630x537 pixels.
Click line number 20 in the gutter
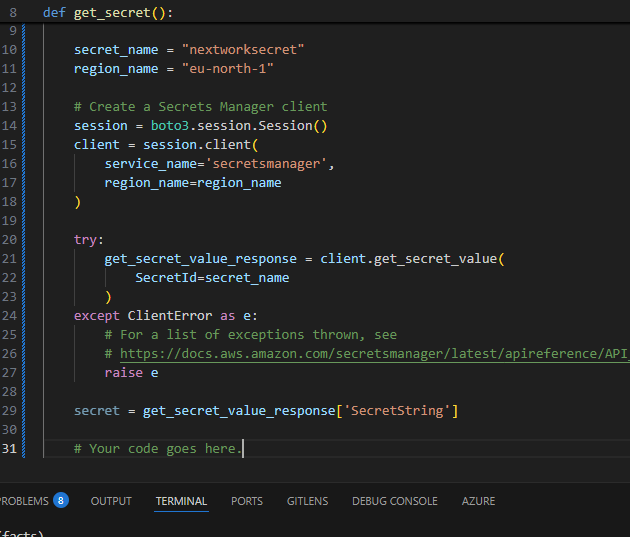(9, 240)
